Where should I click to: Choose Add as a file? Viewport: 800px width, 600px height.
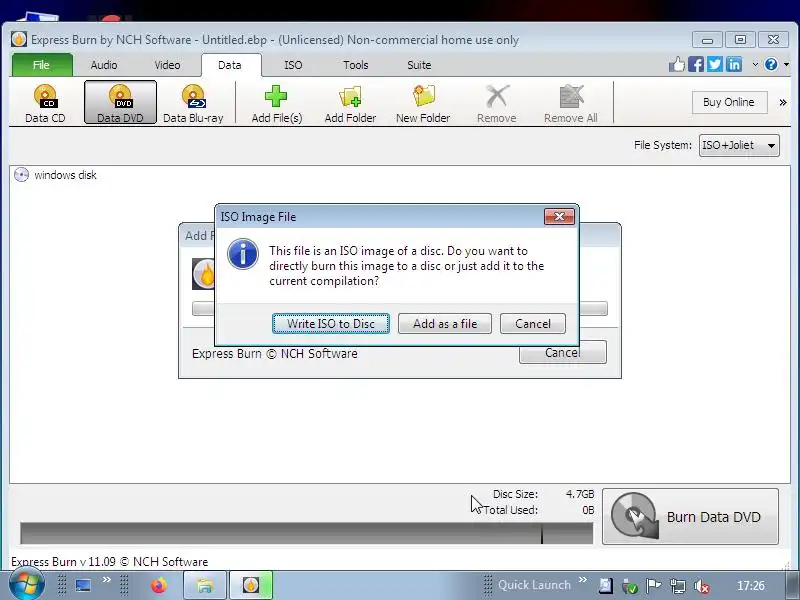[x=445, y=323]
